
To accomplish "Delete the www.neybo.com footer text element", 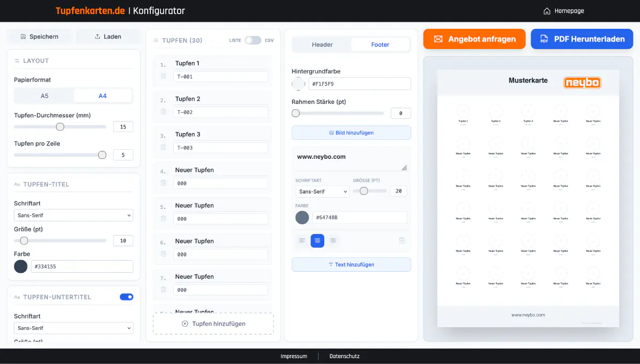I will click(x=402, y=240).
